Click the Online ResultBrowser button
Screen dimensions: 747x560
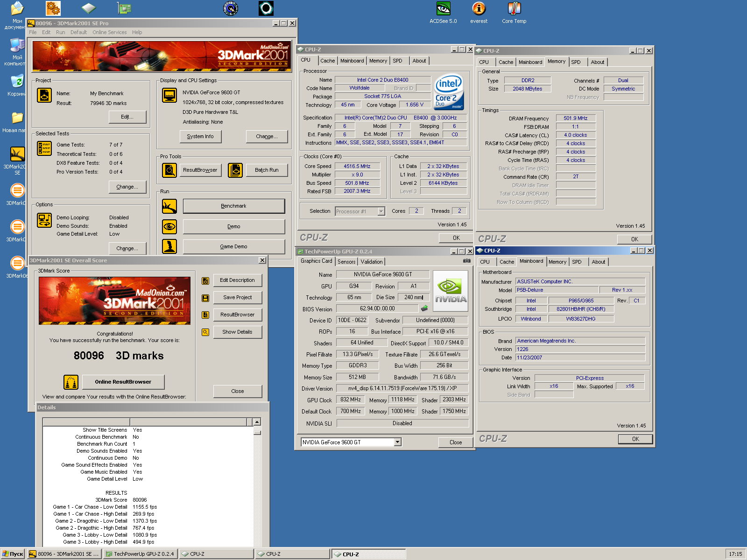coord(123,382)
